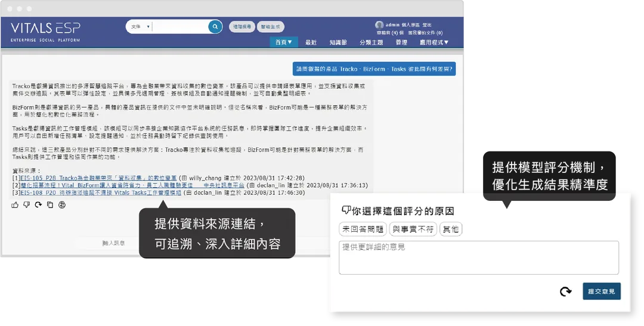Click the blue question bubble about Tracko, BizForm, Tasks

tap(374, 69)
